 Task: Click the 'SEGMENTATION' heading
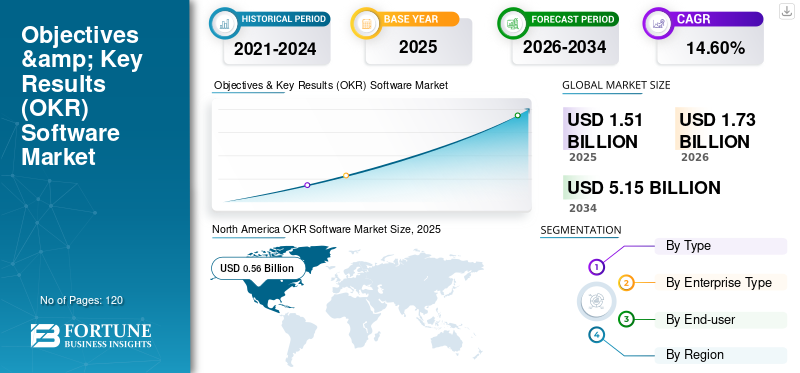581,230
